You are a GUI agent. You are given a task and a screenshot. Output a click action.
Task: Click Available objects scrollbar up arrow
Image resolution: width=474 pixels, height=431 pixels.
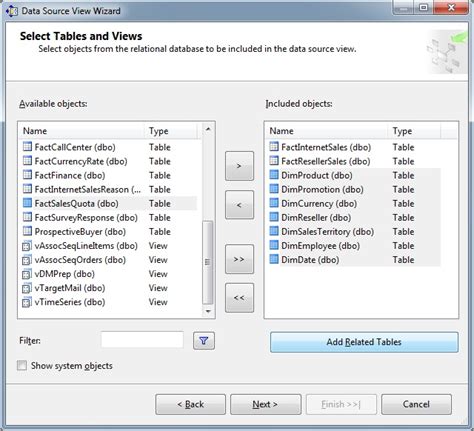(x=208, y=129)
